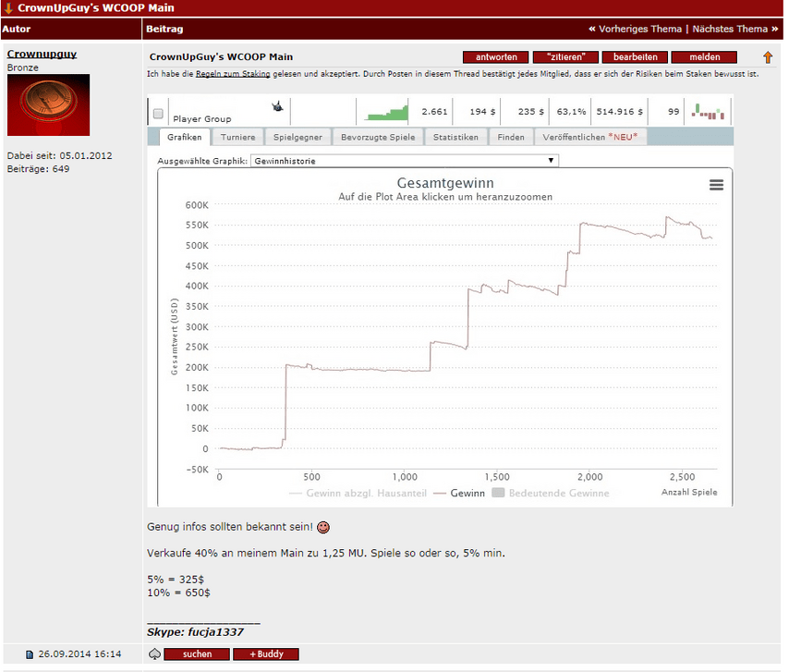The width and height of the screenshot is (789, 672).
Task: Click the Dabei seit: 05.01.2012 text
Action: [x=59, y=155]
